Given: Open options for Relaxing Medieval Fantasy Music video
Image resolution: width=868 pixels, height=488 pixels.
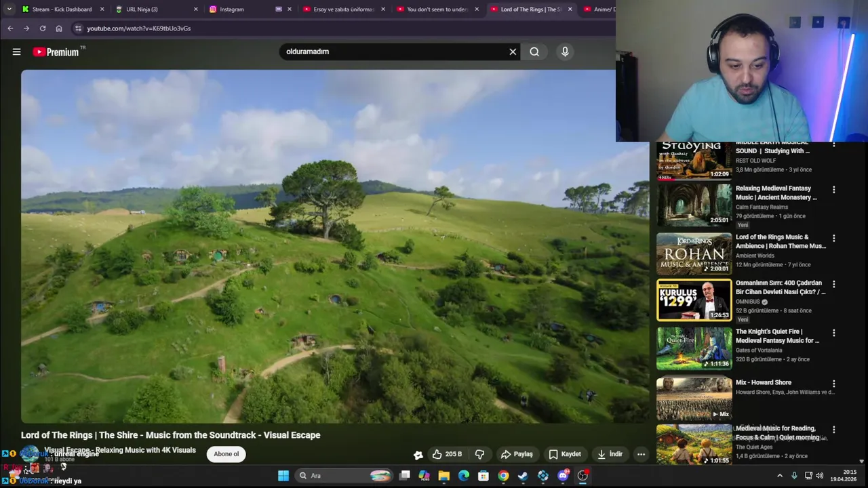Looking at the screenshot, I should [x=834, y=190].
